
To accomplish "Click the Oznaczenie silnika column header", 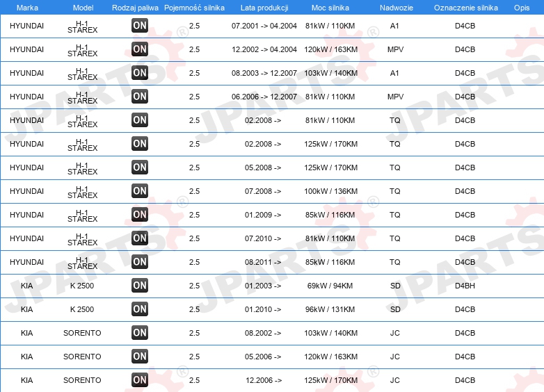I will [465, 8].
